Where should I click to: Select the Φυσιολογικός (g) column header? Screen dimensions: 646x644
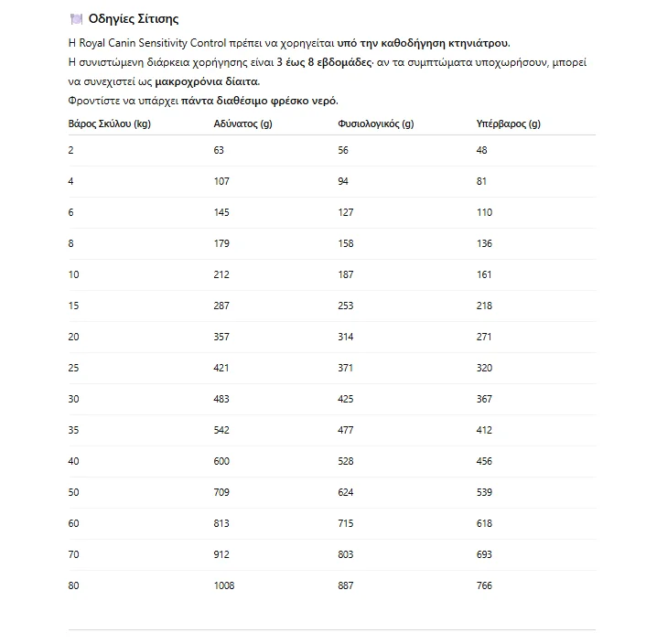click(376, 123)
